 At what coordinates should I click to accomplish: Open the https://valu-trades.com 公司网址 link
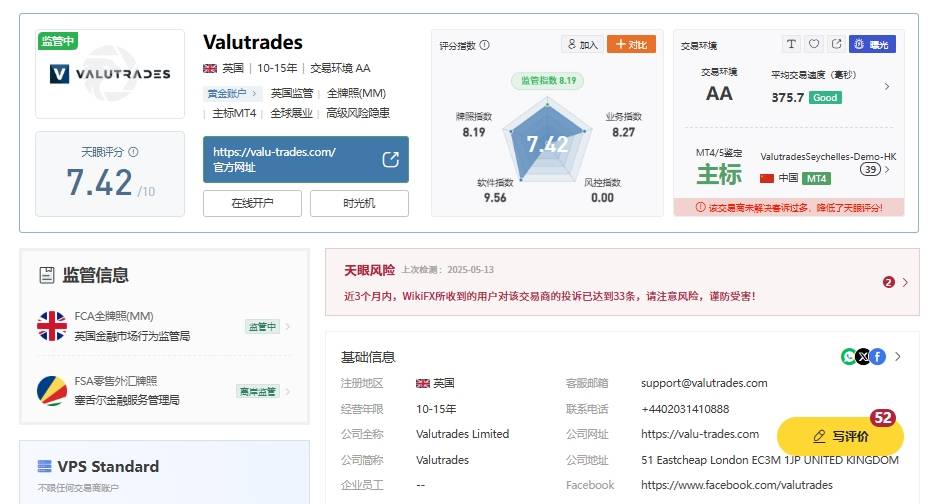coord(700,434)
